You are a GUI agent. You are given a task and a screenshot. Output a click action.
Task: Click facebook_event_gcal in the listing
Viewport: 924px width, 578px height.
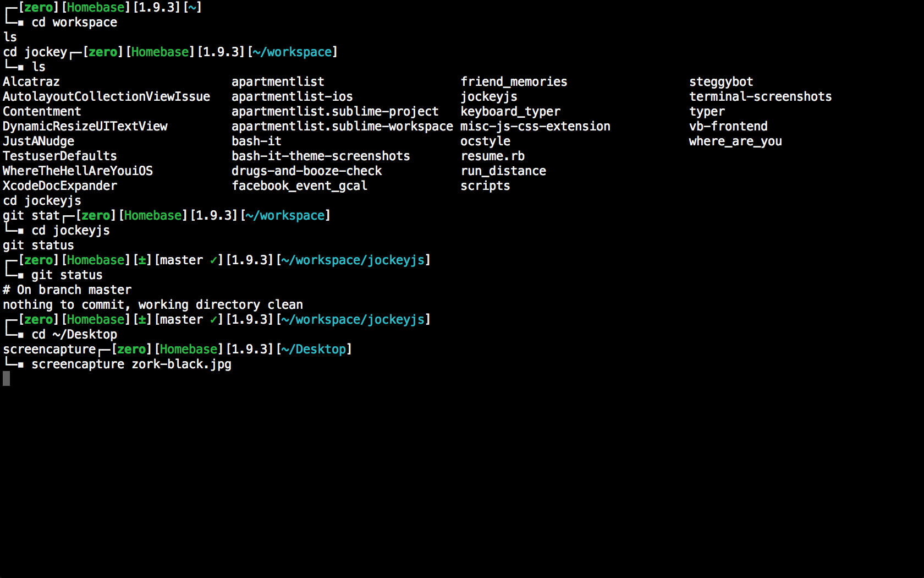point(299,186)
